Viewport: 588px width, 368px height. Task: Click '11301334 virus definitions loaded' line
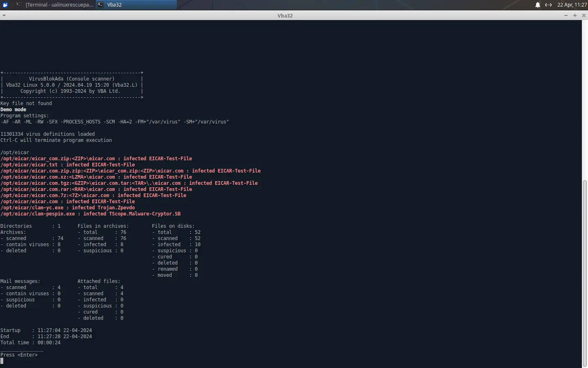(48, 134)
